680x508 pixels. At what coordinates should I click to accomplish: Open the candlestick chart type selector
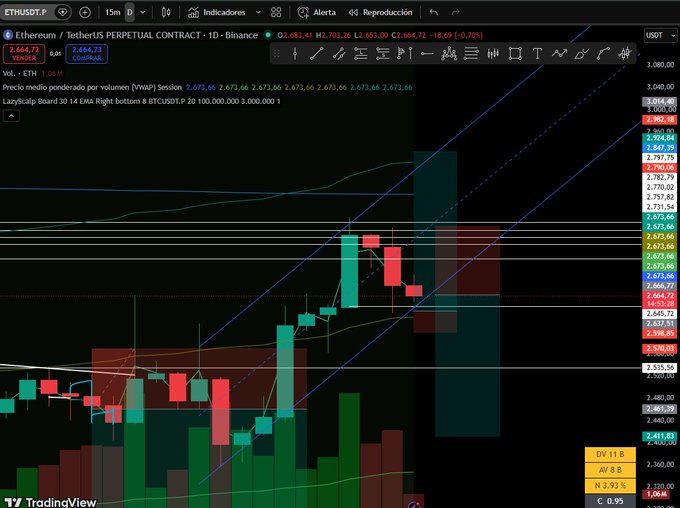[166, 13]
